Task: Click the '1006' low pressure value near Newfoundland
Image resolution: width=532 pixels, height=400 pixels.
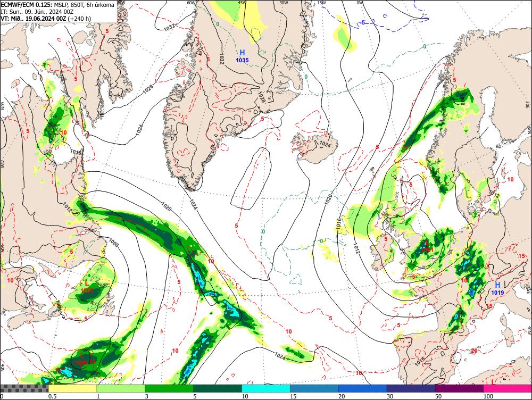Action: [x=87, y=290]
